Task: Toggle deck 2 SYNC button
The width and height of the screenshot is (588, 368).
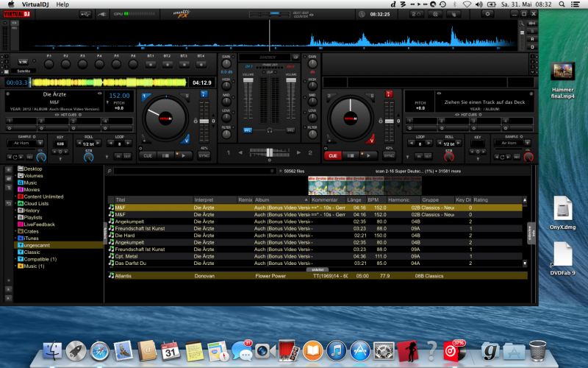Action: click(x=389, y=155)
